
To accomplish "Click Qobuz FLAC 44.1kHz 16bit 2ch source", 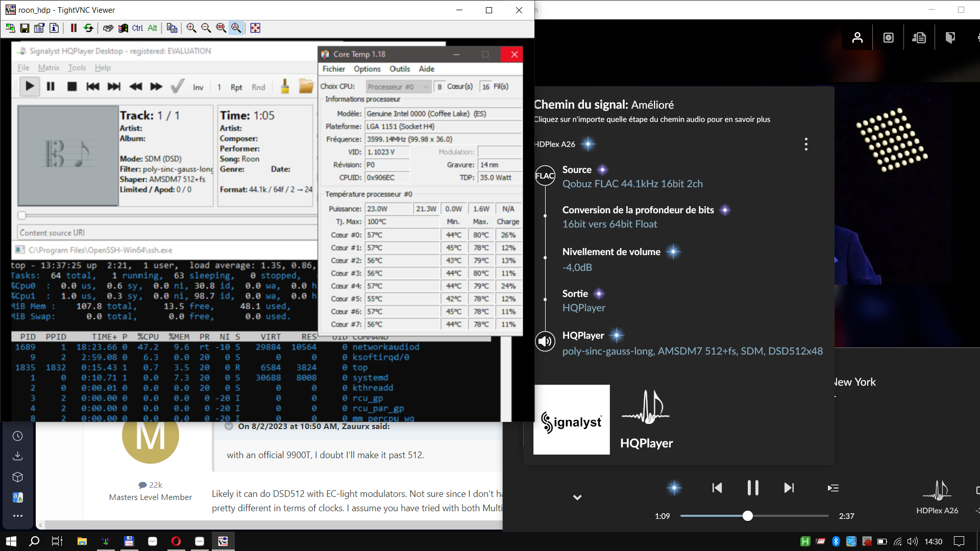I will [632, 184].
